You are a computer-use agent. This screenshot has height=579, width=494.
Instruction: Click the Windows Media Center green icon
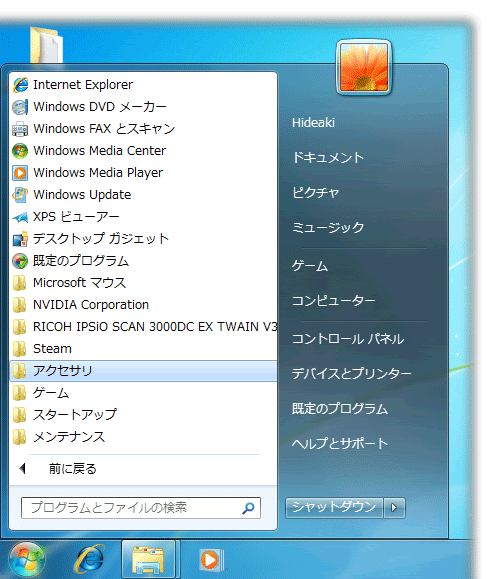click(x=20, y=151)
